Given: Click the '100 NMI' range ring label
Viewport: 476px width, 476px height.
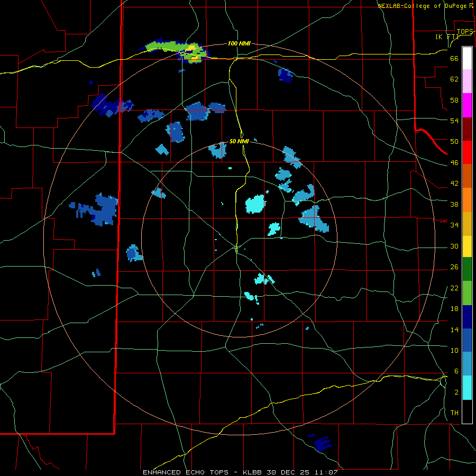Looking at the screenshot, I should [239, 43].
